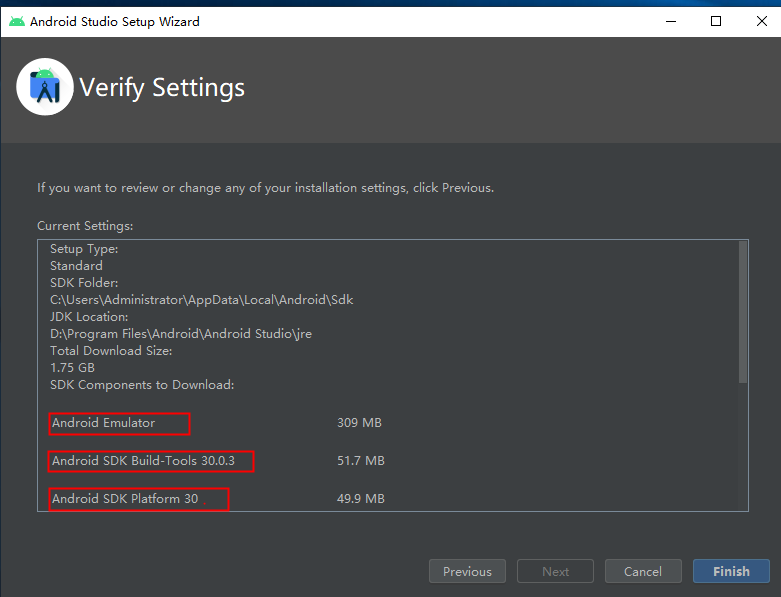
Task: Click the SDK folder path text
Action: [202, 300]
